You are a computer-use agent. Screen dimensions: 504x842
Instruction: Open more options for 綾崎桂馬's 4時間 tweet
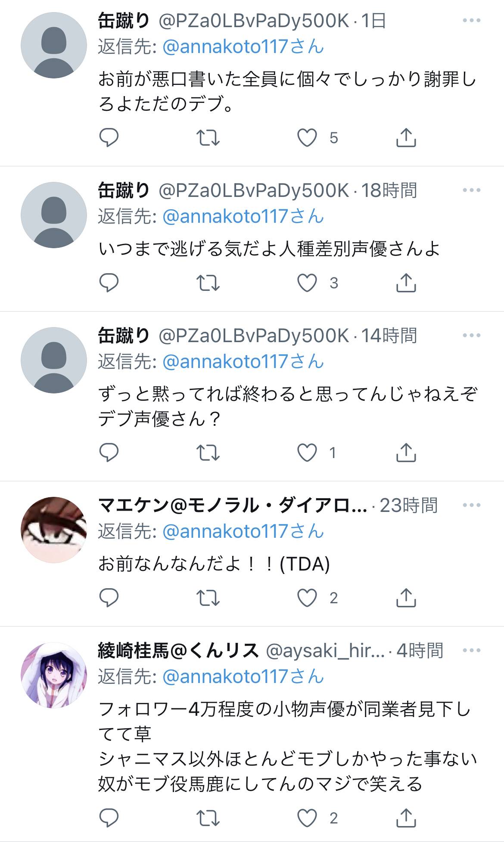(x=472, y=650)
